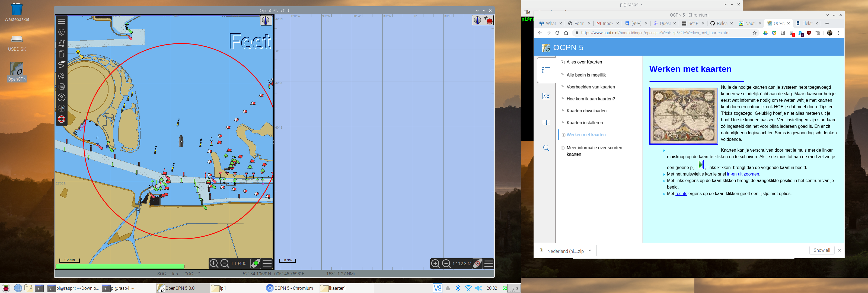Switch to the 'Nauti' browser tab
The height and width of the screenshot is (293, 868).
[750, 23]
